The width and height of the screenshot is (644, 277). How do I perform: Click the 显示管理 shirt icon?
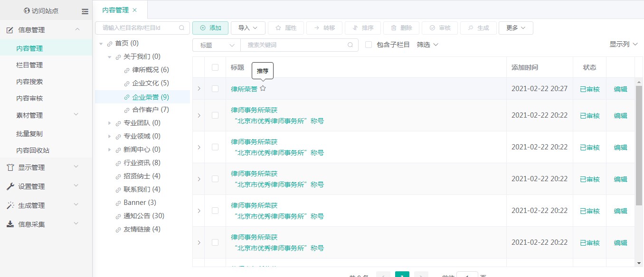click(10, 167)
